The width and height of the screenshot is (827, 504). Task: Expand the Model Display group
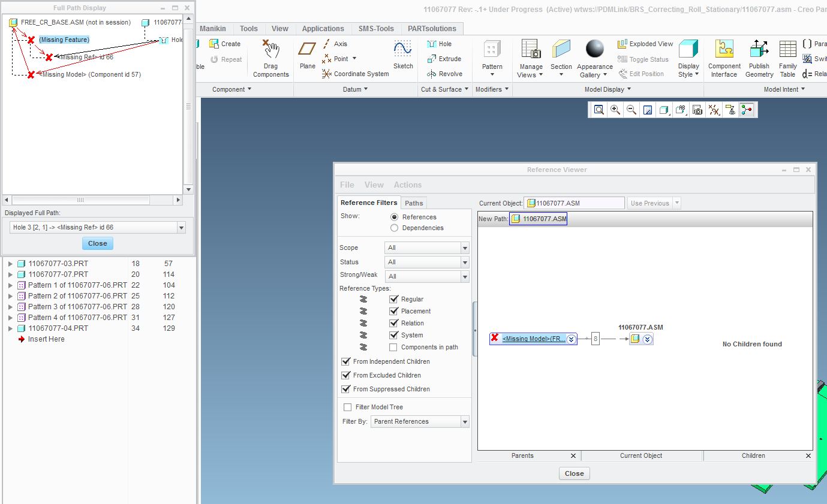[x=608, y=89]
